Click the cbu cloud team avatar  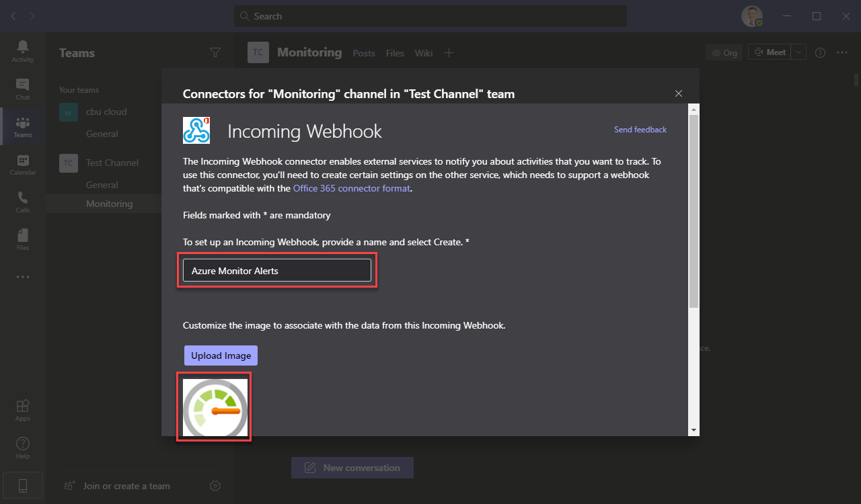(69, 112)
